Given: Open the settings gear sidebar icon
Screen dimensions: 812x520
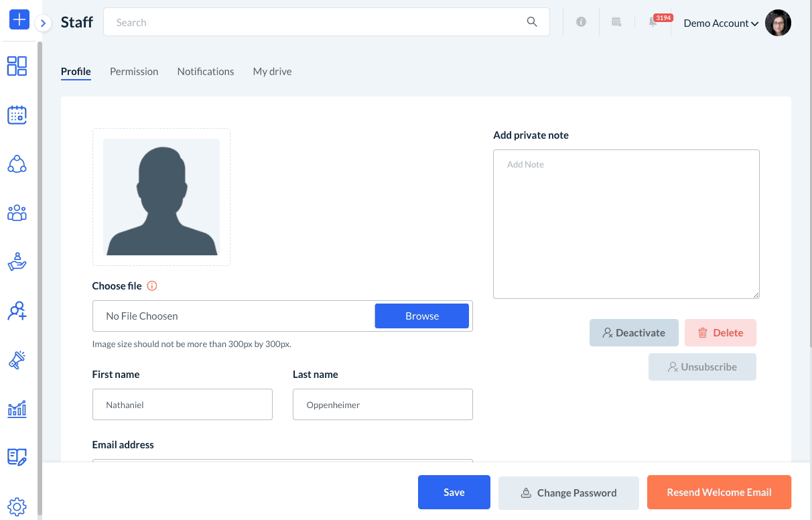Looking at the screenshot, I should [x=17, y=506].
